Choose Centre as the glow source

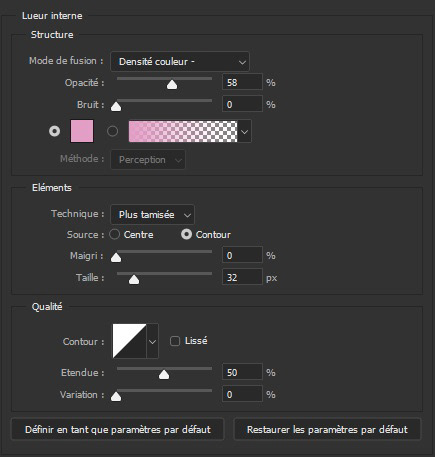click(x=114, y=235)
